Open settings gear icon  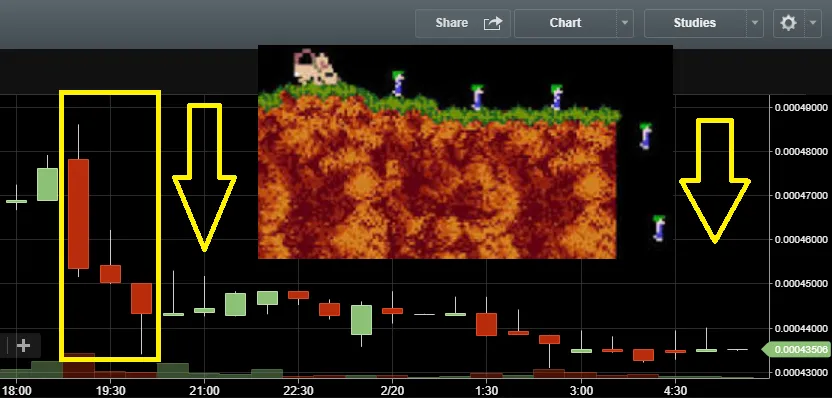click(x=788, y=23)
